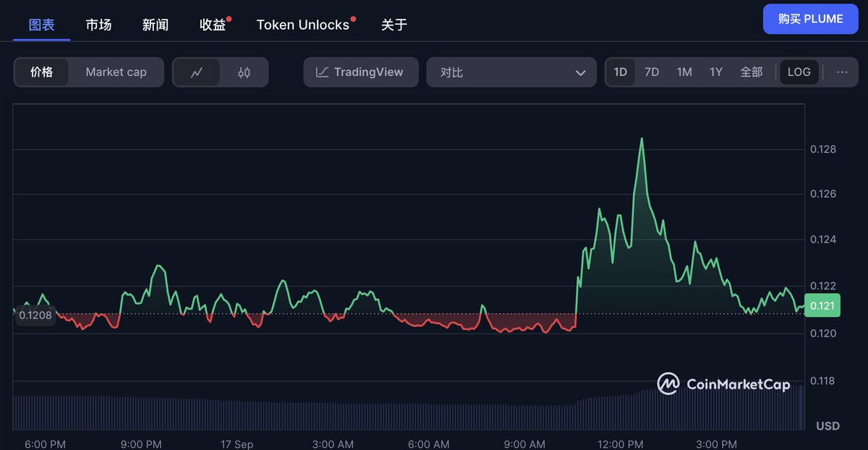Click the chart peak near 0.128
The width and height of the screenshot is (868, 450).
tap(641, 139)
